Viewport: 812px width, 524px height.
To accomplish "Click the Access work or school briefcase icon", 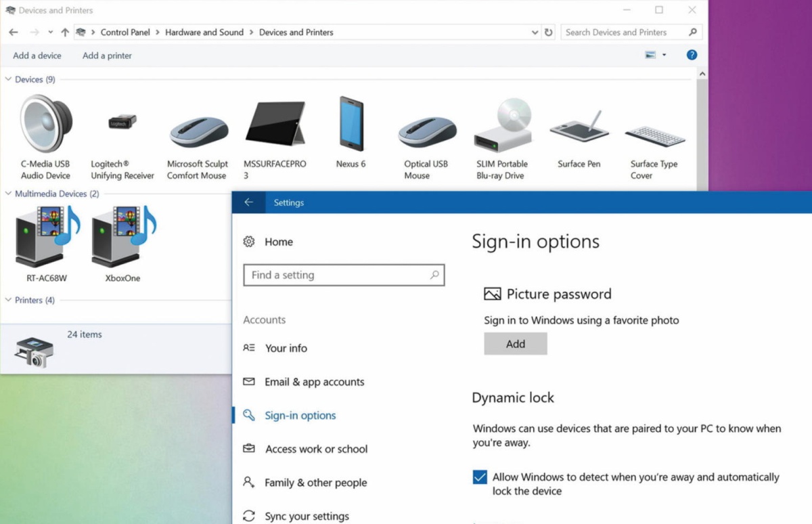I will coord(249,449).
